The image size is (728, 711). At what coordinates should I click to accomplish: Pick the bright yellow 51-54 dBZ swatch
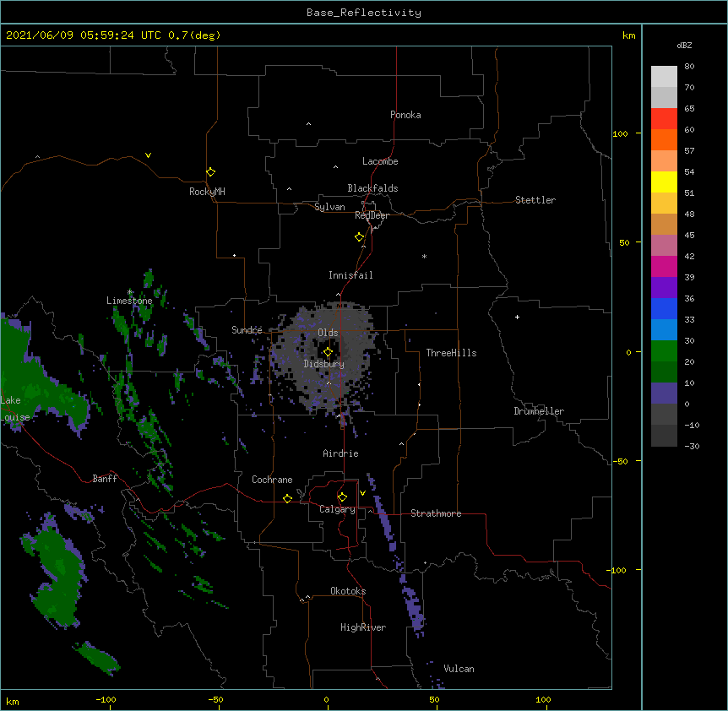pos(664,182)
